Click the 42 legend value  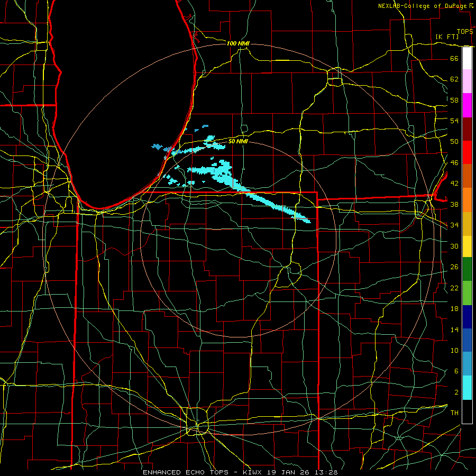click(x=454, y=184)
